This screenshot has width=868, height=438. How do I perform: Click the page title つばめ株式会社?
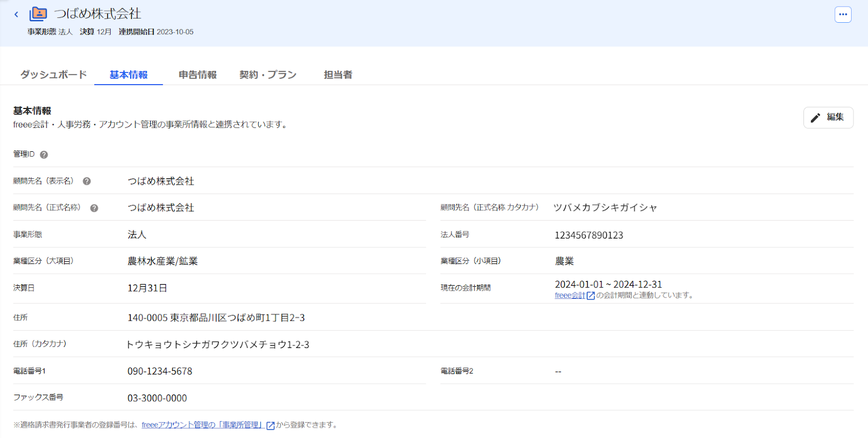(98, 14)
